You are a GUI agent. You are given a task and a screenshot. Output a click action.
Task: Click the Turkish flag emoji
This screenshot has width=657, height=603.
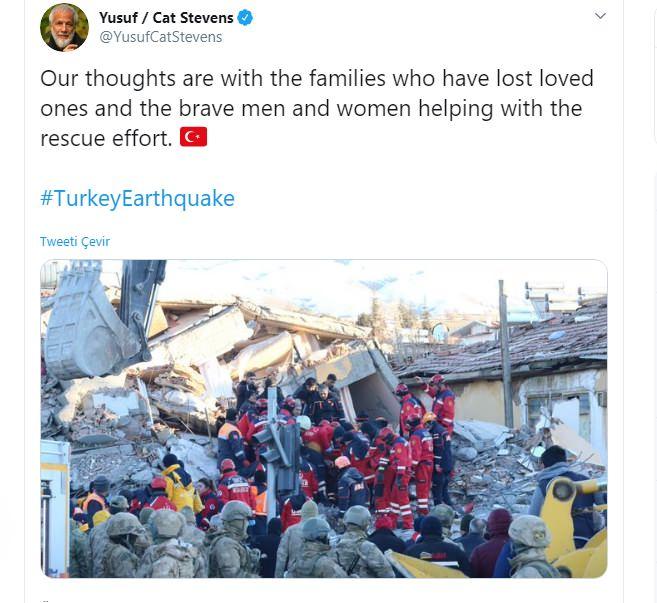coord(193,137)
